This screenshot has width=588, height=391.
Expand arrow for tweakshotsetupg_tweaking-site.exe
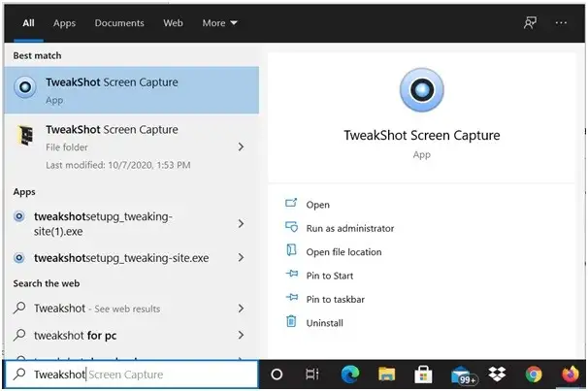coord(242,257)
